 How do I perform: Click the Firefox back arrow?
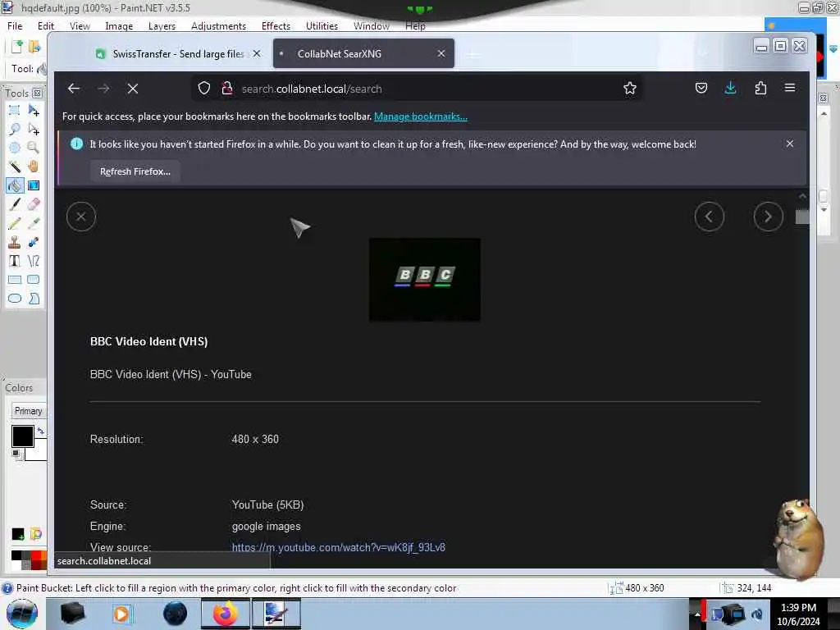coord(74,89)
